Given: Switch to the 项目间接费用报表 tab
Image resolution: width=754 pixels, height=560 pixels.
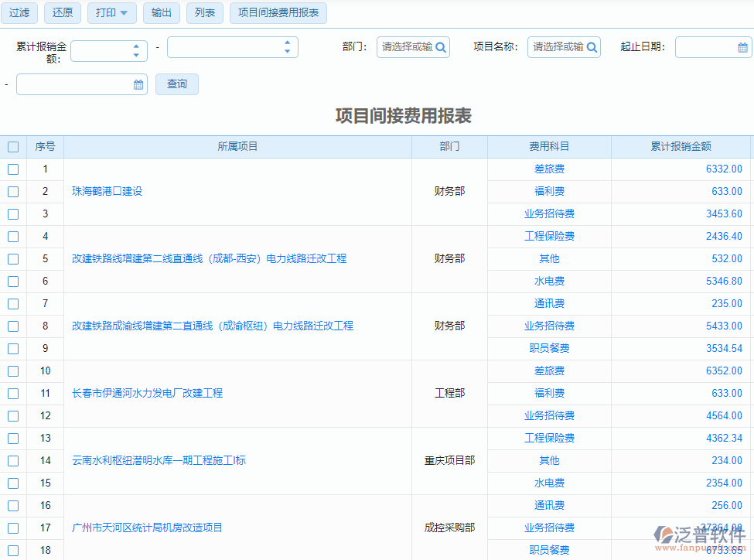Looking at the screenshot, I should tap(278, 13).
